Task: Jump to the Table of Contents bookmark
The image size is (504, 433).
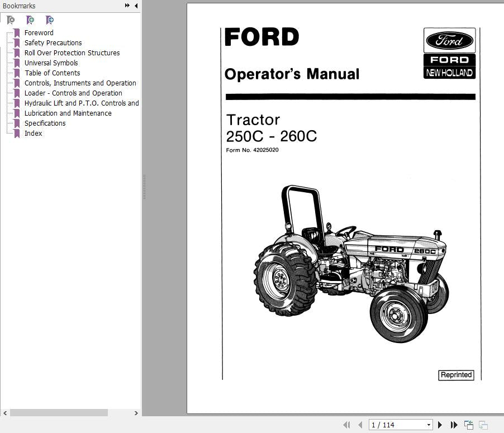Action: pos(52,73)
